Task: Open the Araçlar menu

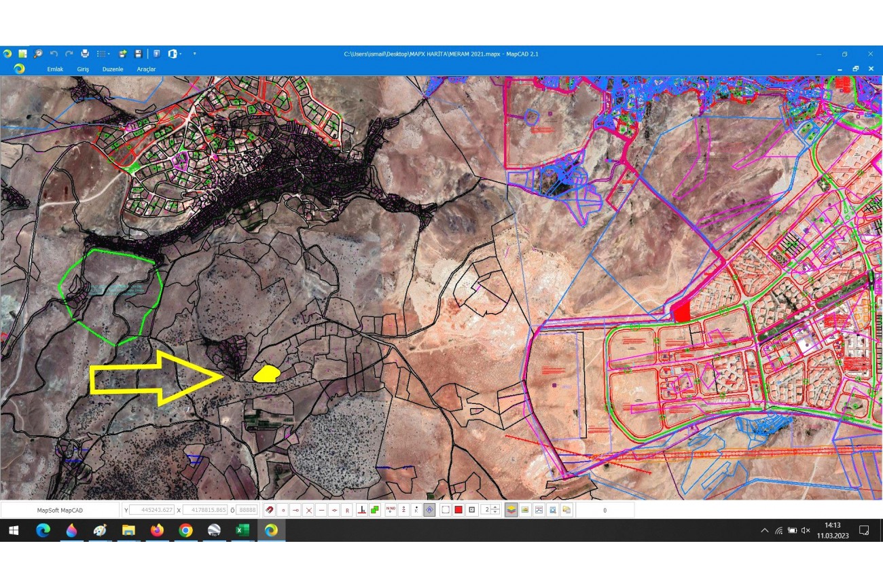Action: 146,69
